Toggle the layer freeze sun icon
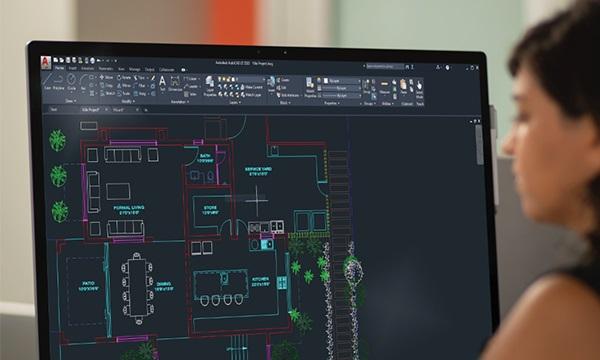The height and width of the screenshot is (360, 600). (224, 79)
